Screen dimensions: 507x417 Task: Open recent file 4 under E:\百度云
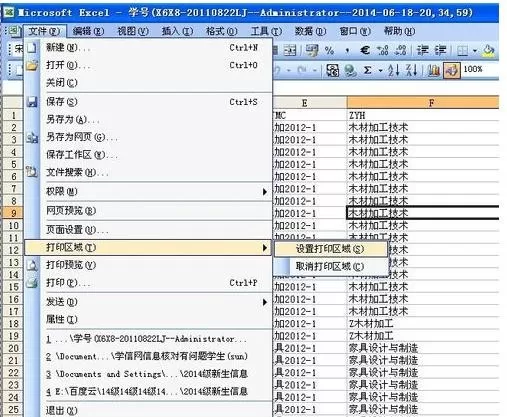click(x=149, y=391)
